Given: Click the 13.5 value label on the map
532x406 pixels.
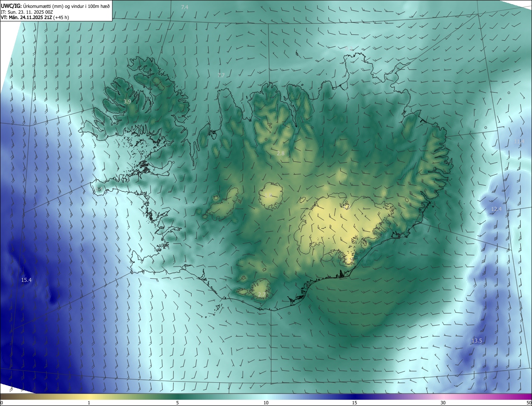Looking at the screenshot, I should click(477, 341).
